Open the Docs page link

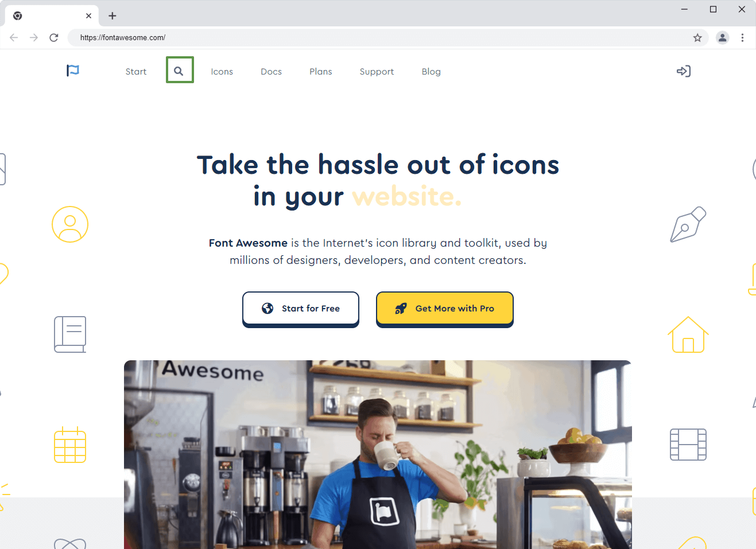coord(271,72)
